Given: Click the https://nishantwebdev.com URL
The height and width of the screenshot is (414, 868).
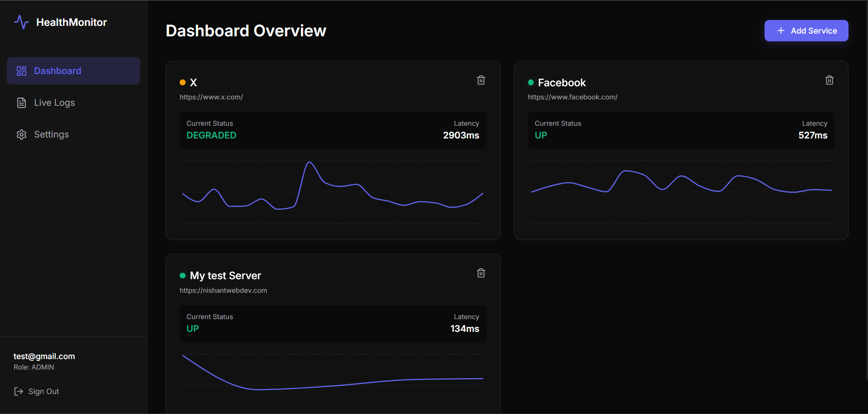Looking at the screenshot, I should coord(223,291).
